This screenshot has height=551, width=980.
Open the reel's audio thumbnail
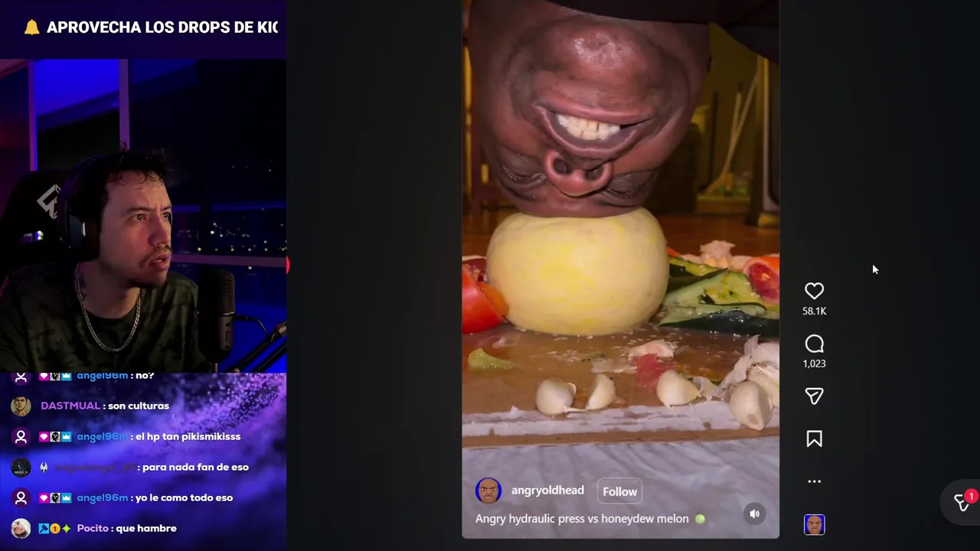[814, 524]
